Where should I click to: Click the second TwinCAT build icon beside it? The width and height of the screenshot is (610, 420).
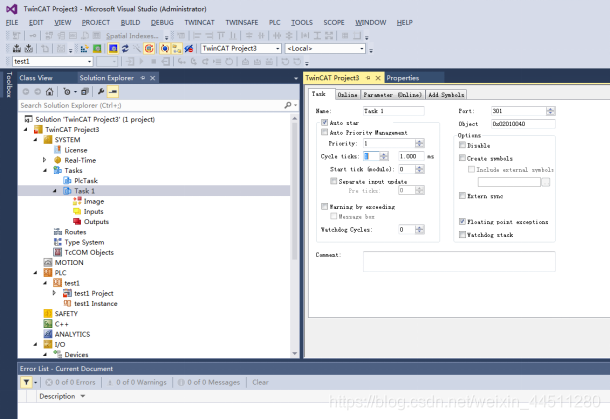[x=29, y=49]
